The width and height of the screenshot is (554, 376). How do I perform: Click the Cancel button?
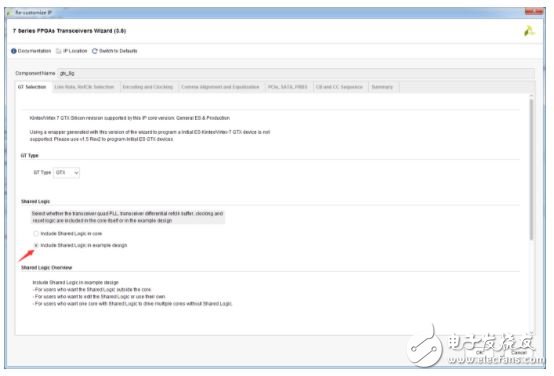518,352
